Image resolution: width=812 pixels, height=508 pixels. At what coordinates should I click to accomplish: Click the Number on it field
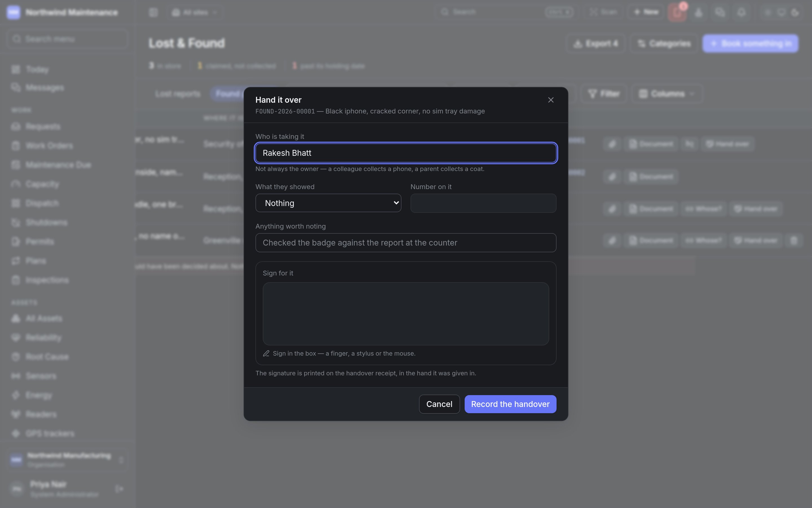point(483,203)
